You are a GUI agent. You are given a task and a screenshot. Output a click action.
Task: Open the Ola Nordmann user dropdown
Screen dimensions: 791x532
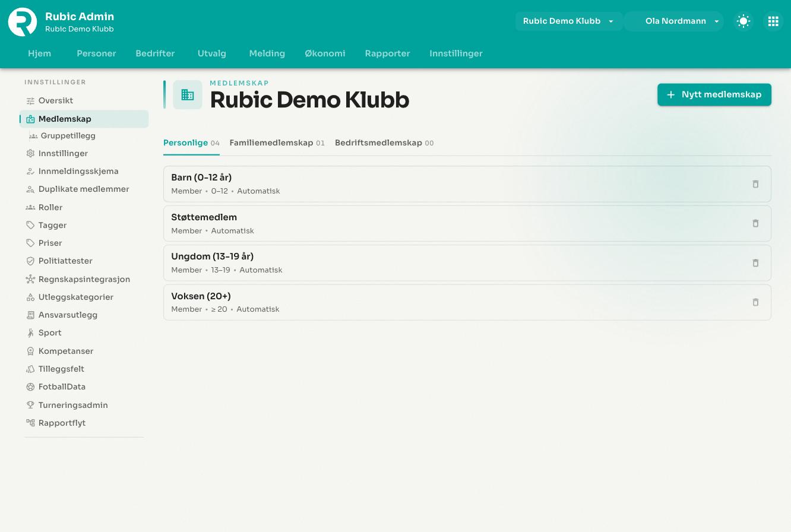point(674,21)
